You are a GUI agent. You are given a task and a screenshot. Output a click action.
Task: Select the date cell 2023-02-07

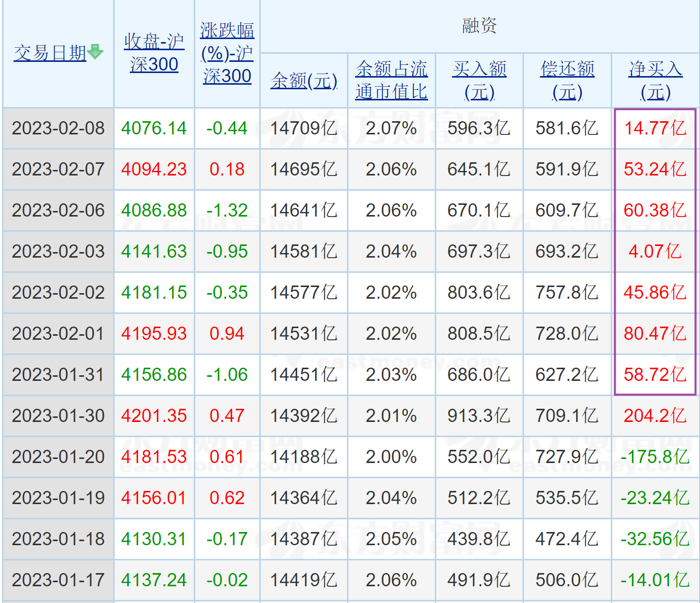[x=58, y=169]
